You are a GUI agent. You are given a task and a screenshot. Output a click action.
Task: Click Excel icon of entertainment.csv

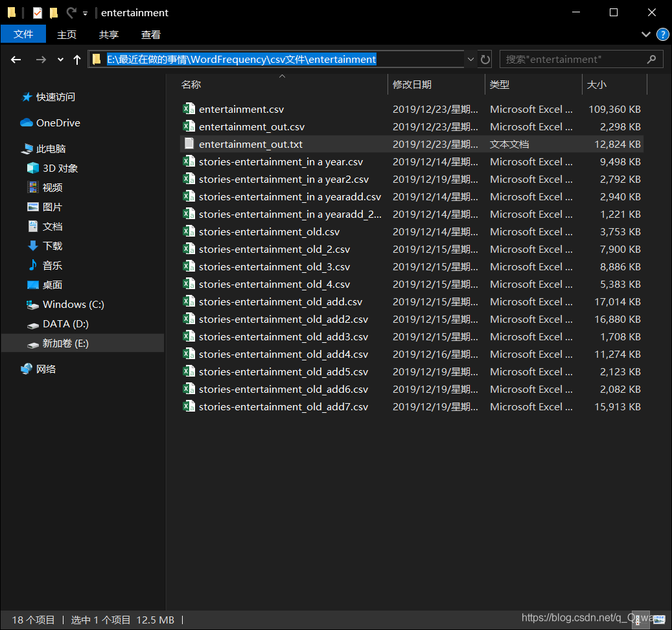click(x=189, y=109)
